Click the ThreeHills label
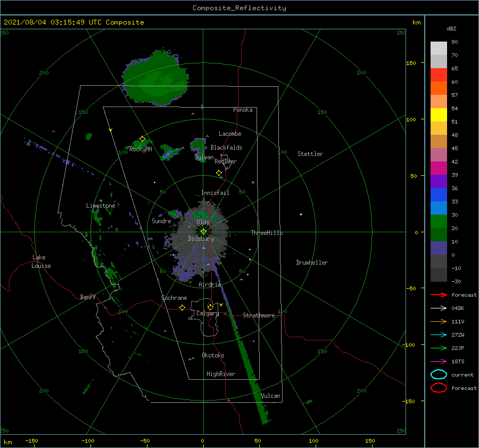Screen dimensions: 479x448 [x=267, y=233]
